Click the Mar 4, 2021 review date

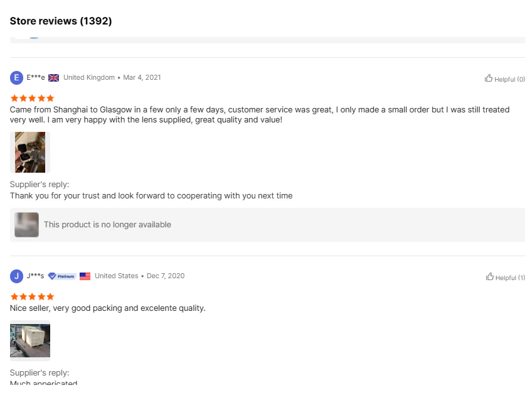click(x=142, y=78)
